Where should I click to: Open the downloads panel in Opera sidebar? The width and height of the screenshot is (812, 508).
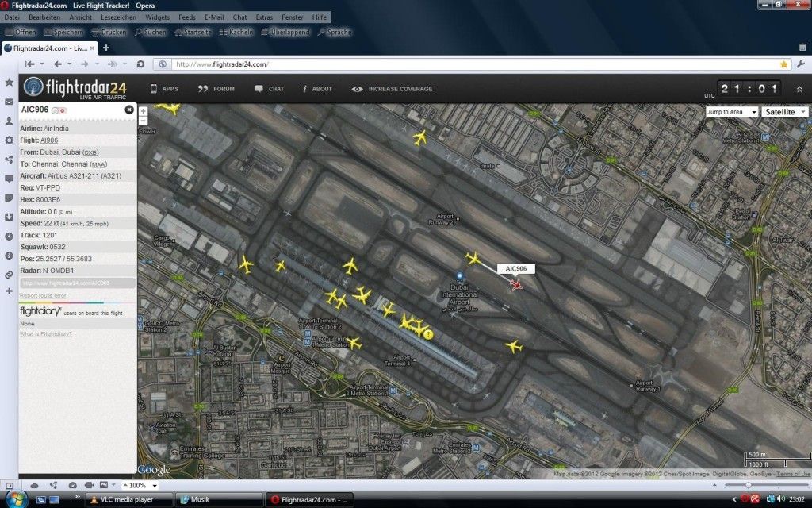pyautogui.click(x=9, y=217)
